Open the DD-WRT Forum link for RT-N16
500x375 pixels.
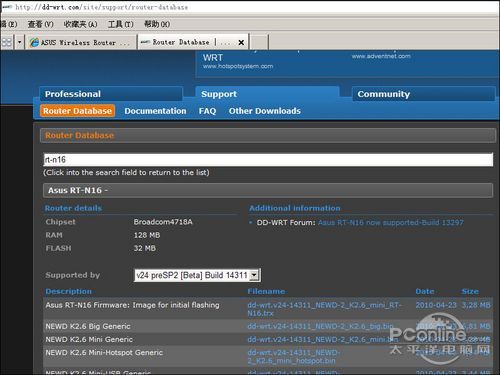[391, 222]
